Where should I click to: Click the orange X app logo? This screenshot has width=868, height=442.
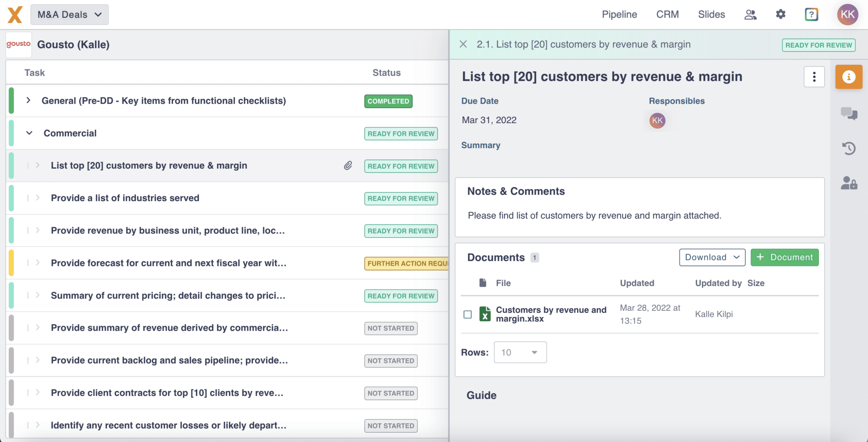(x=15, y=15)
